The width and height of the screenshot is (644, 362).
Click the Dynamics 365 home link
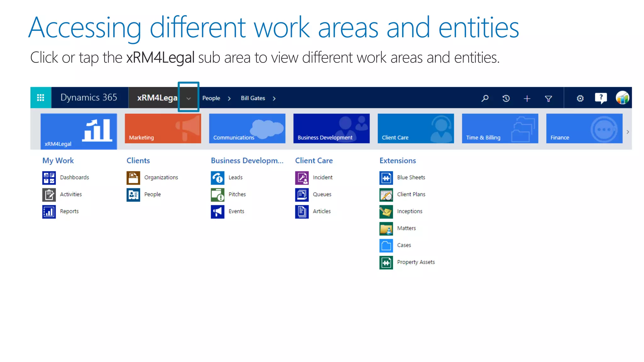tap(89, 97)
